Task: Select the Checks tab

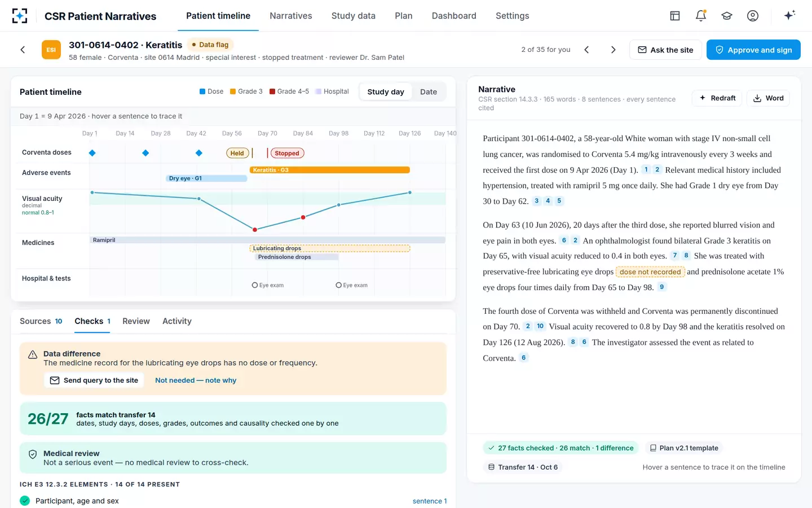Action: (x=92, y=321)
